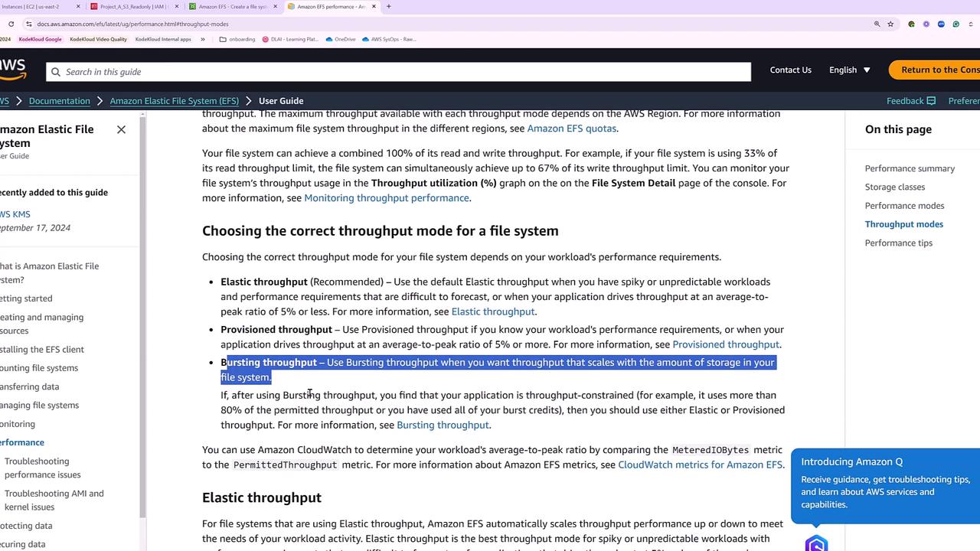The width and height of the screenshot is (980, 551).
Task: Click the browser address bar URL
Action: [132, 24]
